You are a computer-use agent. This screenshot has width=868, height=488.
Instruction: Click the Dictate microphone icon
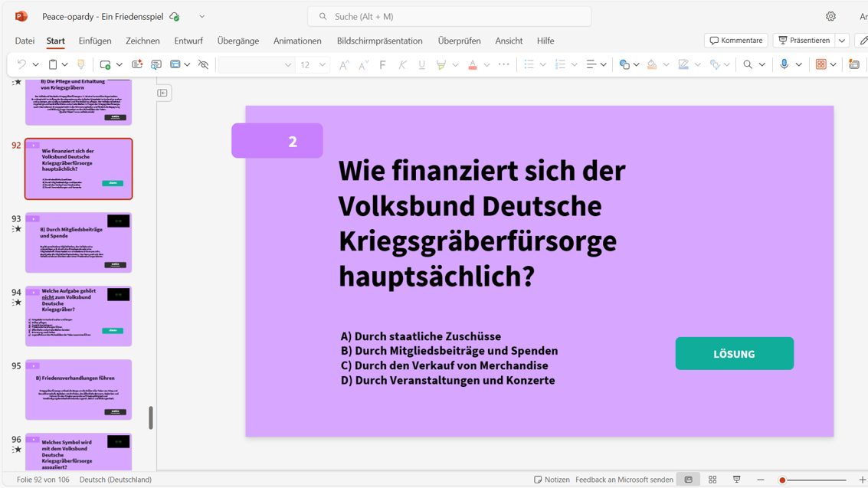pyautogui.click(x=784, y=65)
